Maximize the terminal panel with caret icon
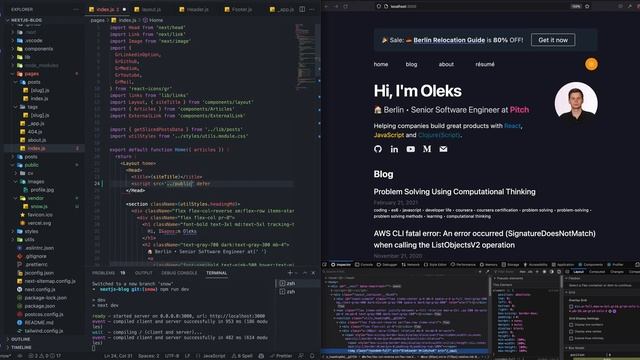Screen dimensions: 640x360 304,273
